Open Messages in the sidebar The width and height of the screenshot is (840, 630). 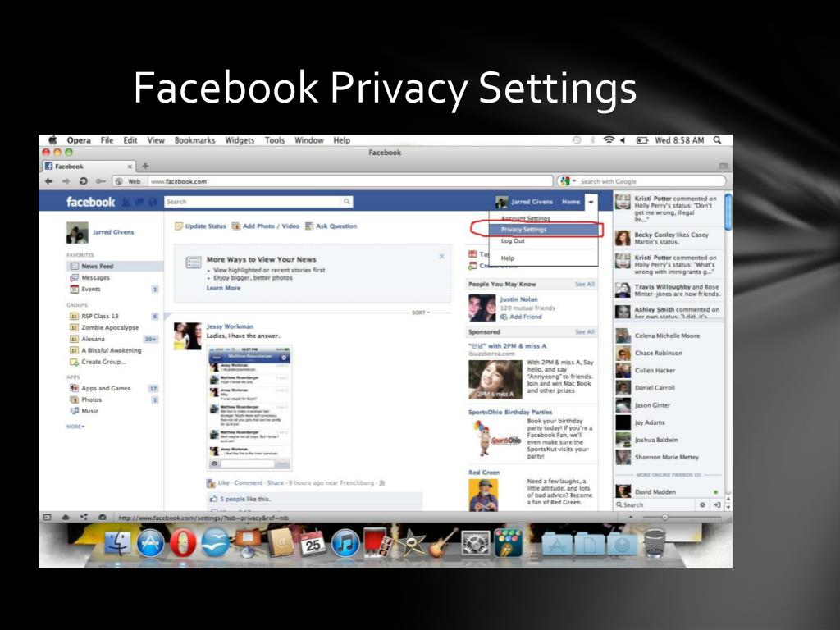[95, 277]
